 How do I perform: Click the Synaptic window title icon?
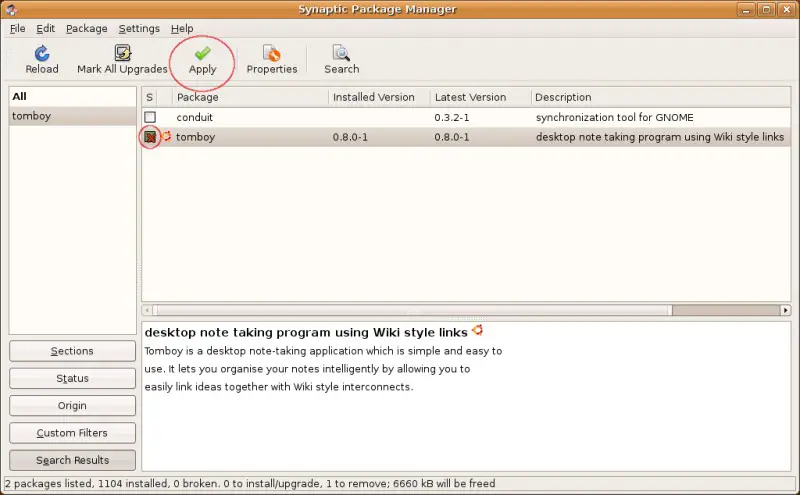[x=11, y=9]
